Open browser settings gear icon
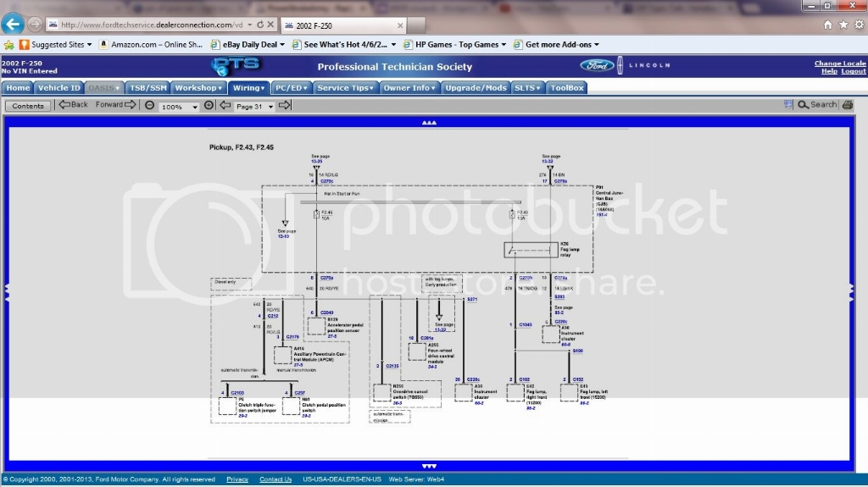868x487 pixels. pos(859,25)
